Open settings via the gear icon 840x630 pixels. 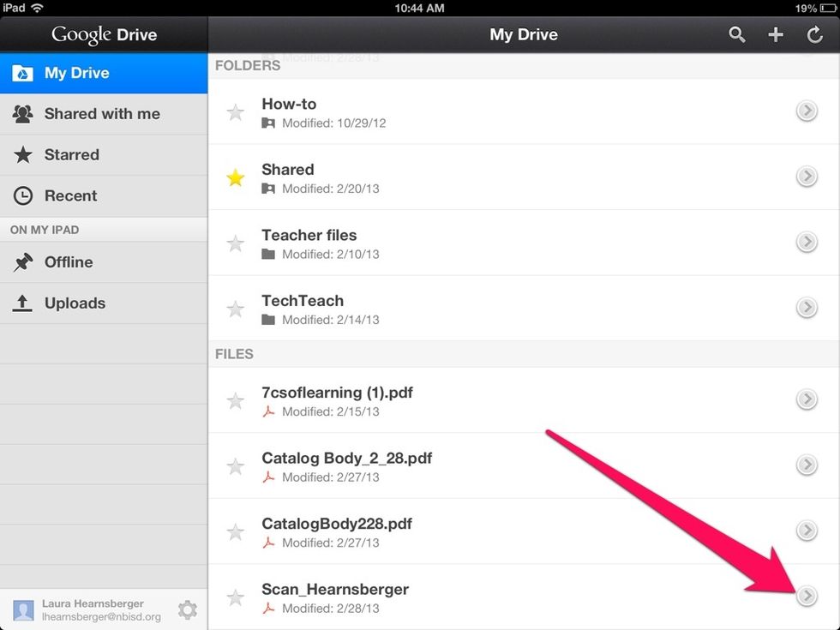(187, 609)
